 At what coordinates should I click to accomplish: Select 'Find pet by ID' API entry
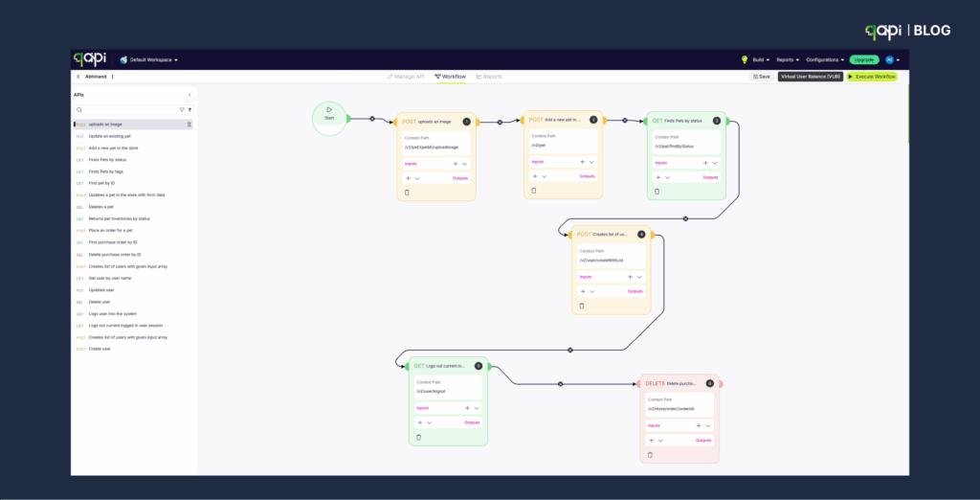tap(101, 183)
